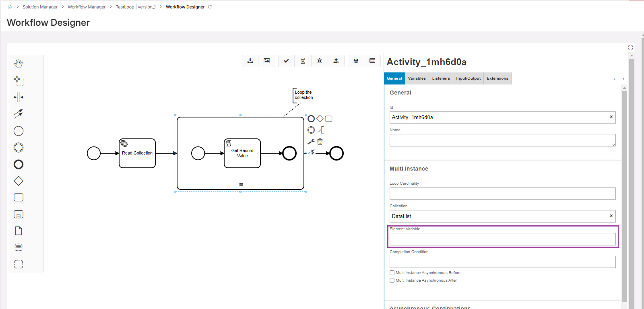Image resolution: width=644 pixels, height=309 pixels.
Task: Click the properties panel vertical scrollbar
Action: click(x=624, y=196)
